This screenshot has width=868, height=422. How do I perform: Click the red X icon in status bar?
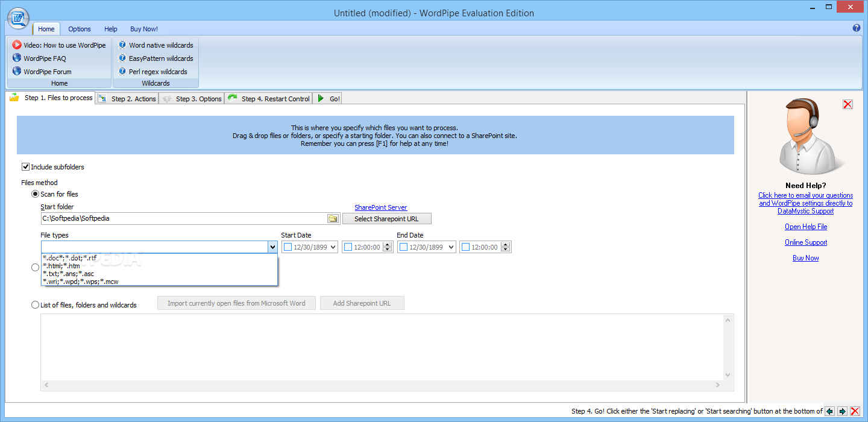pos(855,411)
